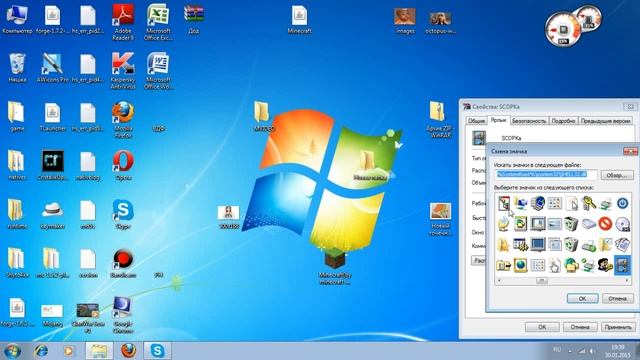This screenshot has width=640, height=360.
Task: Select the highlighted last icon in bottom row
Action: pos(622,264)
